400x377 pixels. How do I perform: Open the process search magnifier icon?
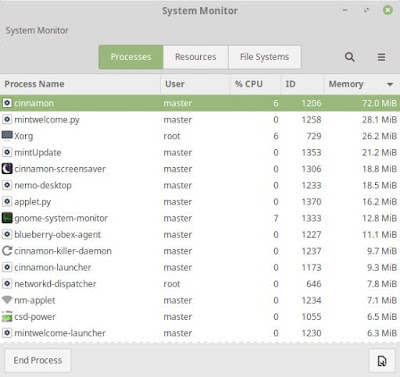point(349,57)
